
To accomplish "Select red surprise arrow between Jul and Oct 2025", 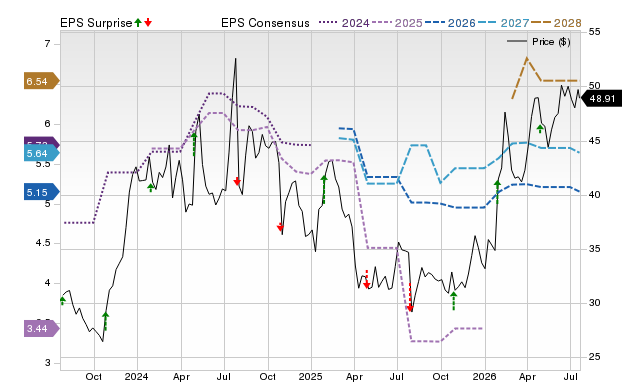I will tap(410, 297).
